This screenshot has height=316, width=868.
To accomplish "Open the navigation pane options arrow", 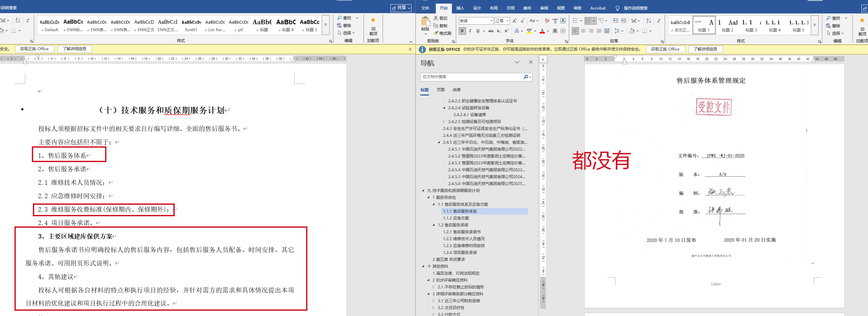I will [517, 62].
